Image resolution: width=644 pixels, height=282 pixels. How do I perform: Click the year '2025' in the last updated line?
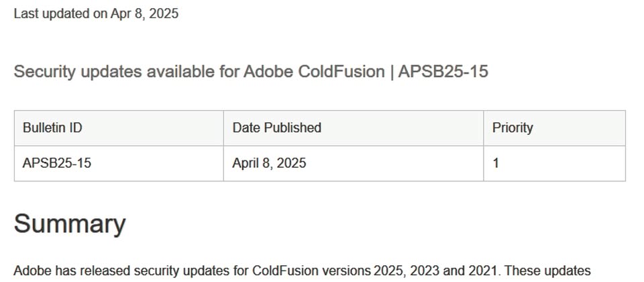pyautogui.click(x=164, y=13)
